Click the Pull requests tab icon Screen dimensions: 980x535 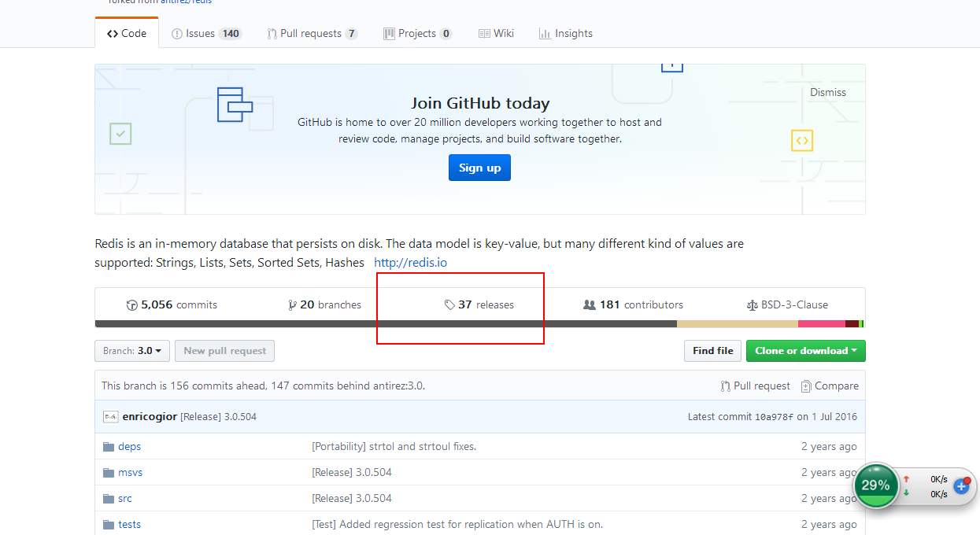(272, 34)
